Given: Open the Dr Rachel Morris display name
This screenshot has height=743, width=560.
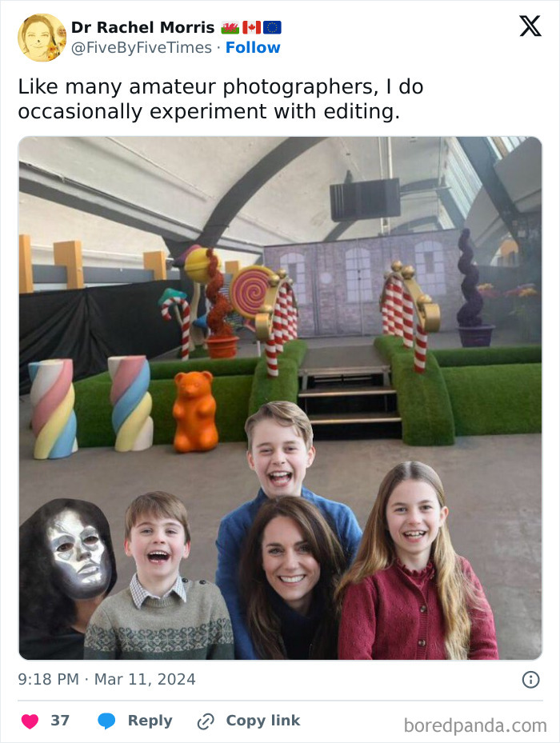Looking at the screenshot, I should tap(142, 27).
